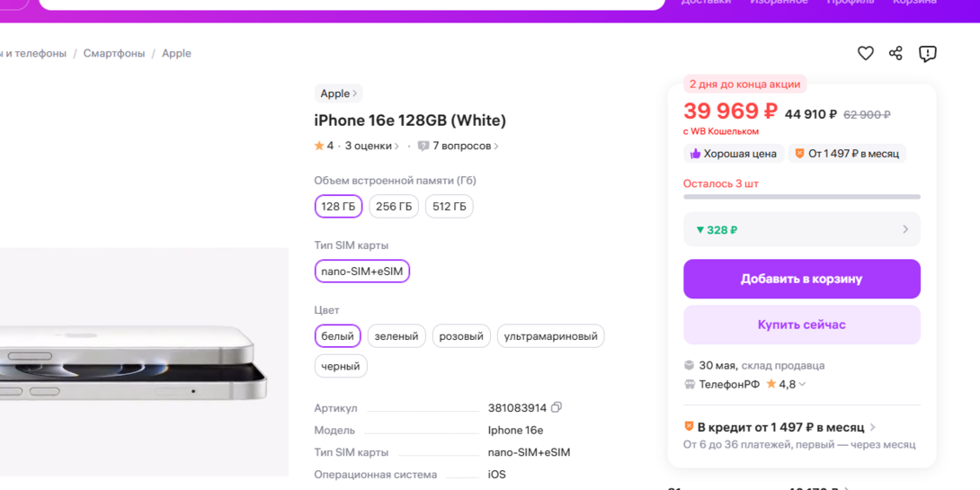The height and width of the screenshot is (490, 980).
Task: Open the iPhone product photo
Action: 135,360
